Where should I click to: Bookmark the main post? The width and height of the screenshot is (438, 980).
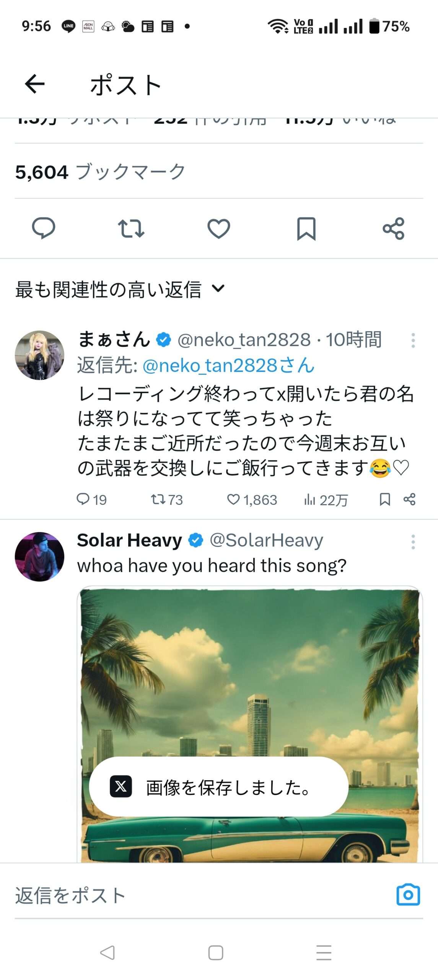tap(306, 229)
